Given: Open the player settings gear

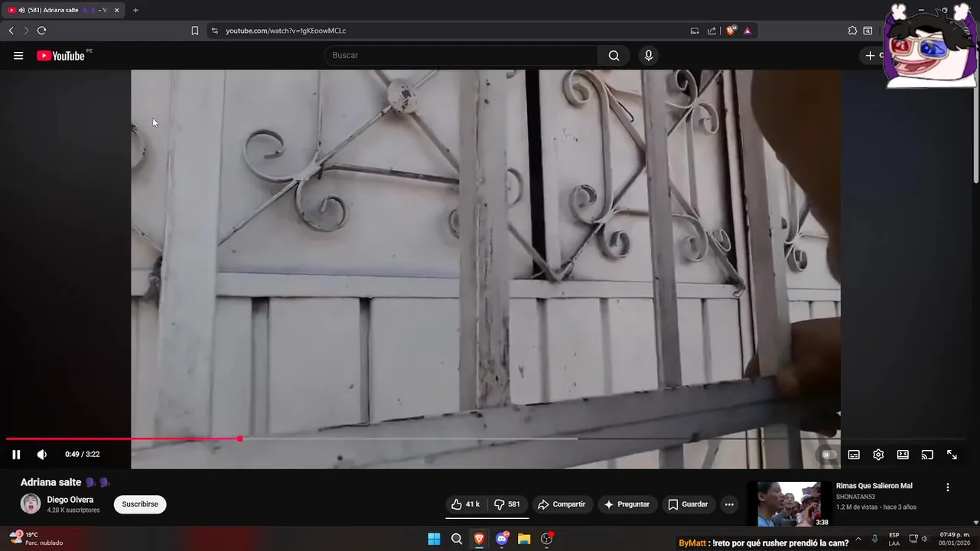Looking at the screenshot, I should [878, 455].
